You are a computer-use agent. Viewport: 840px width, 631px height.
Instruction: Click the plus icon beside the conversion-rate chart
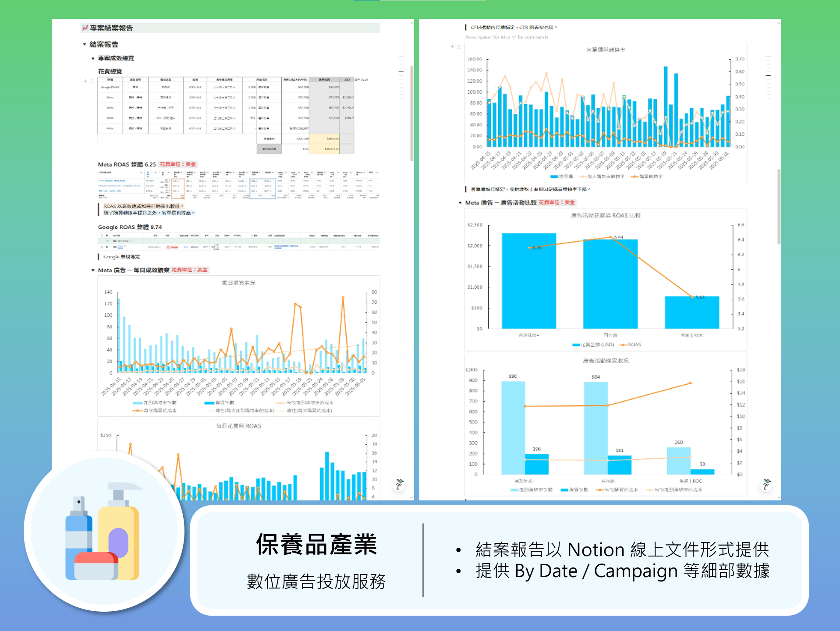tap(453, 46)
